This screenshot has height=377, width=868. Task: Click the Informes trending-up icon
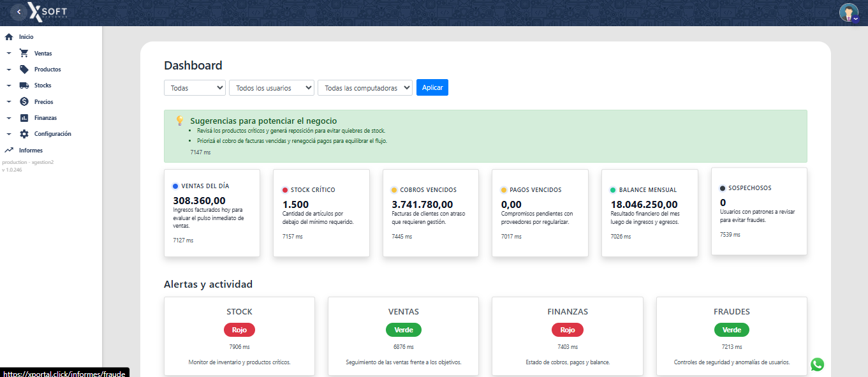click(x=9, y=151)
